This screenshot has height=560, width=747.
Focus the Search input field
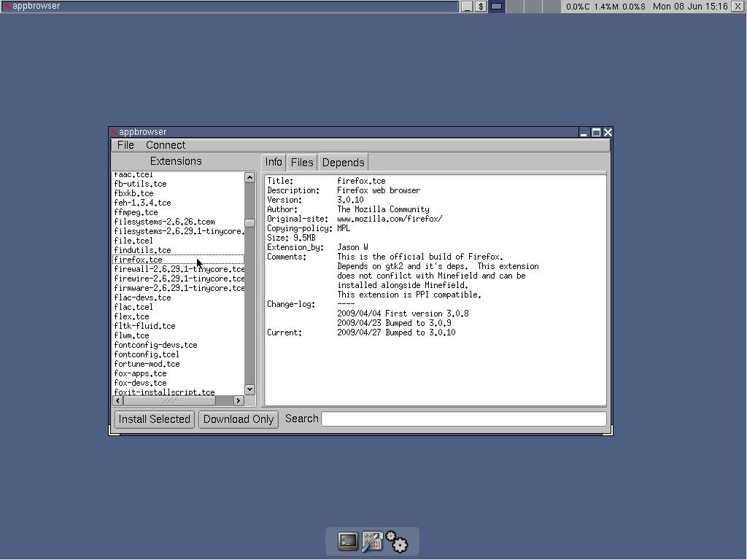[464, 419]
